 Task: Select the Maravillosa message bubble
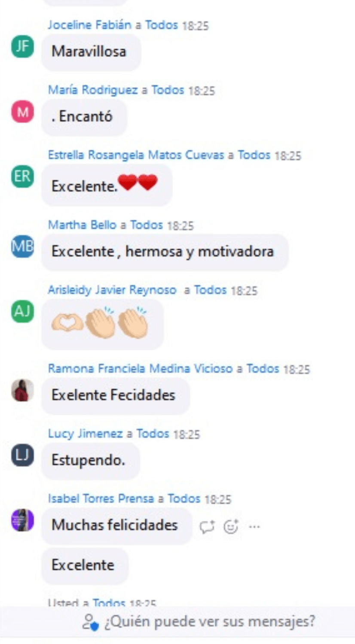click(x=91, y=52)
